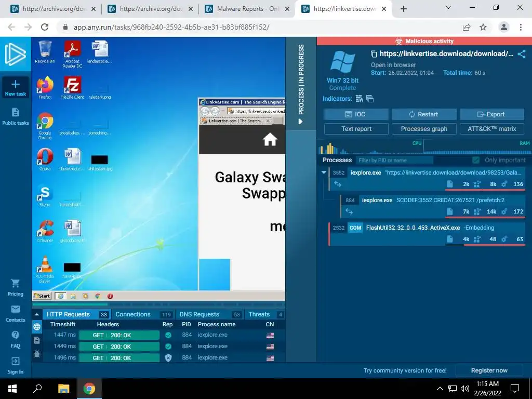Screen dimensions: 532x399
Task: Bookmark this page with the star icon
Action: click(x=483, y=27)
